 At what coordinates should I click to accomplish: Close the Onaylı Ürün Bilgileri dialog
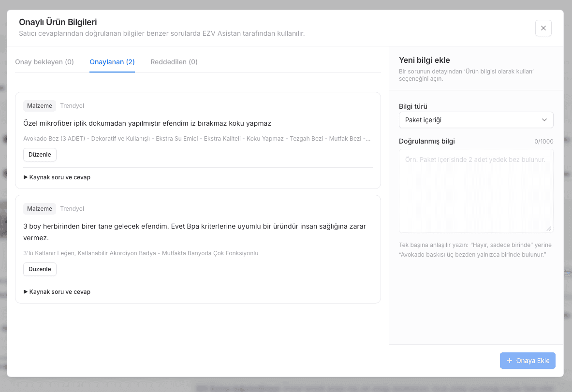[x=543, y=28]
